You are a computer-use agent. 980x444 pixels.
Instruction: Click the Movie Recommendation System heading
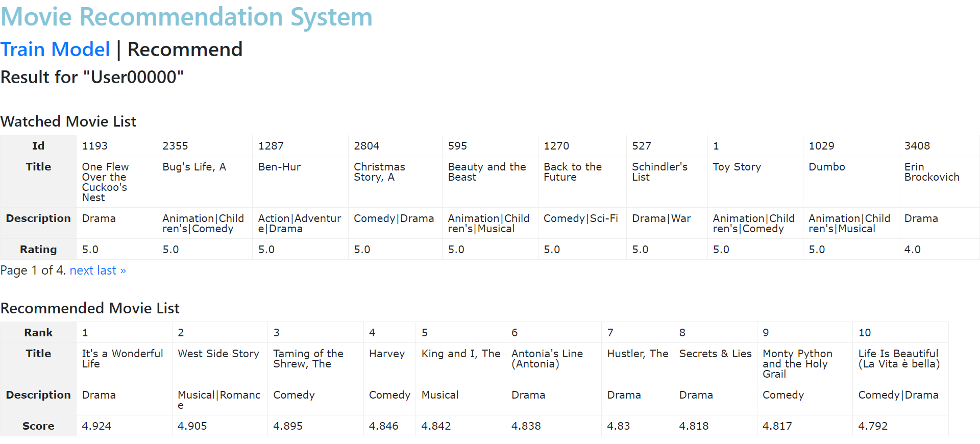[186, 17]
